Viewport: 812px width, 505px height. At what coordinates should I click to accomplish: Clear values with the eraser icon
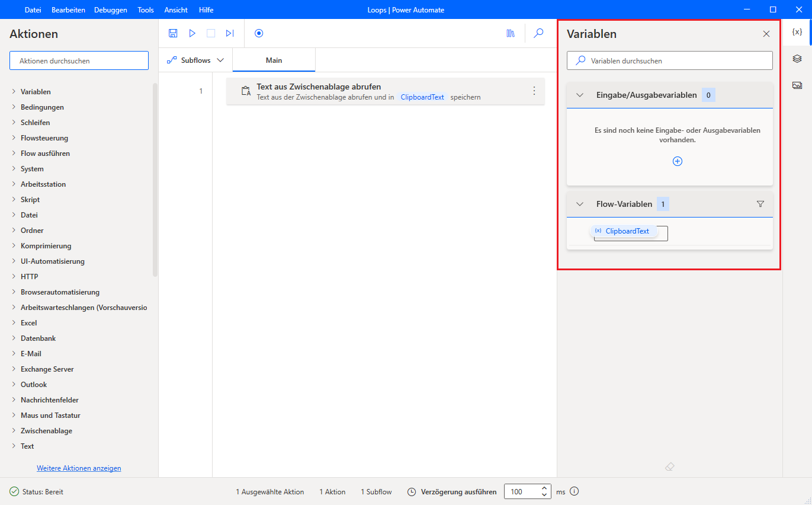pyautogui.click(x=670, y=467)
